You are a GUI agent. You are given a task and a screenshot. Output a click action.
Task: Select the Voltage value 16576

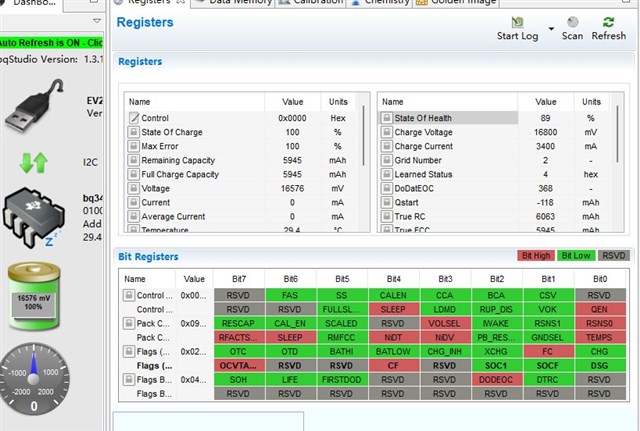pos(292,188)
